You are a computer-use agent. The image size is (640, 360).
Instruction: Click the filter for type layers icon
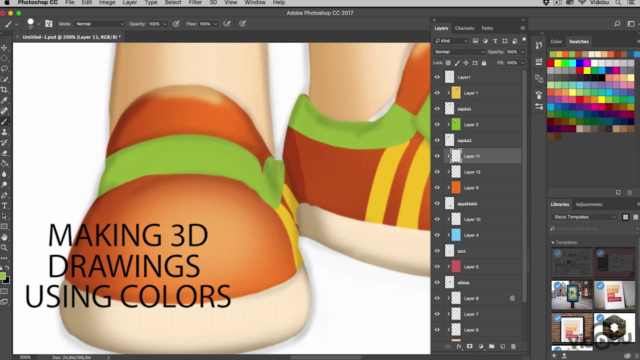click(495, 41)
